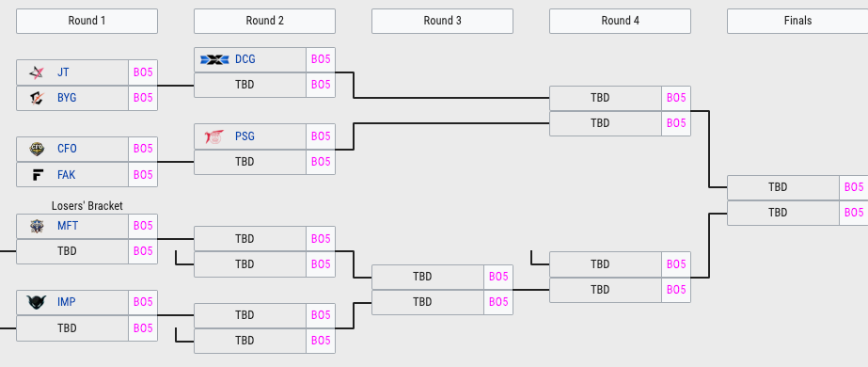Click the CFO team logo icon

point(37,149)
